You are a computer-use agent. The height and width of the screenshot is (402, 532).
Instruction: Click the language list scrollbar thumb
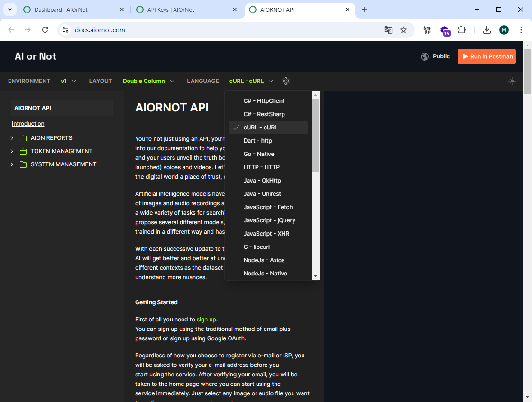pyautogui.click(x=315, y=136)
